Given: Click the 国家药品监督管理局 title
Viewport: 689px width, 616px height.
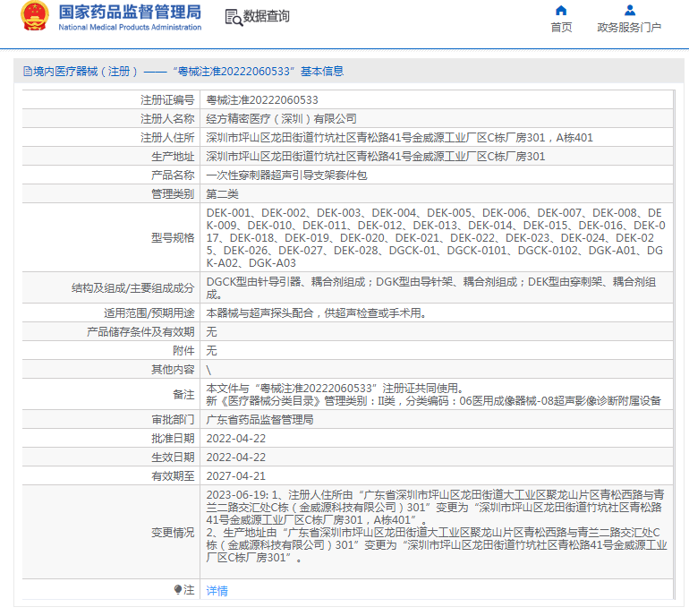Looking at the screenshot, I should coord(130,12).
